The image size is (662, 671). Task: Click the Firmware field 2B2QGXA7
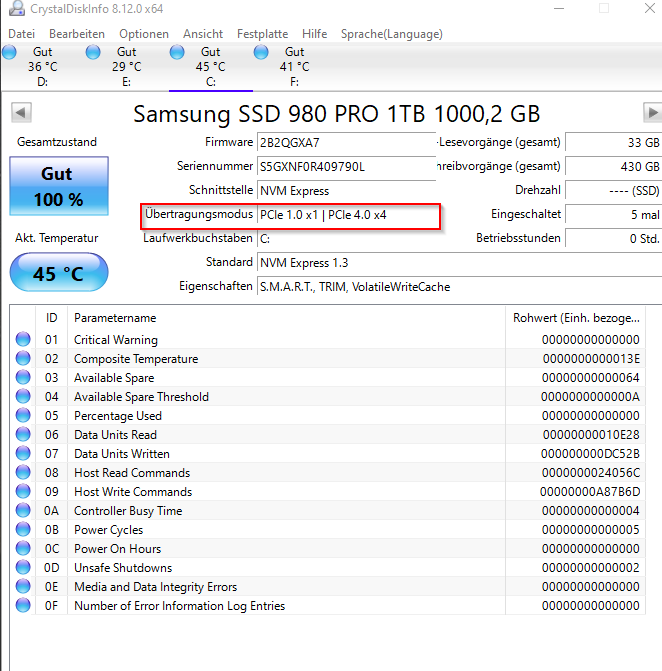pos(347,142)
